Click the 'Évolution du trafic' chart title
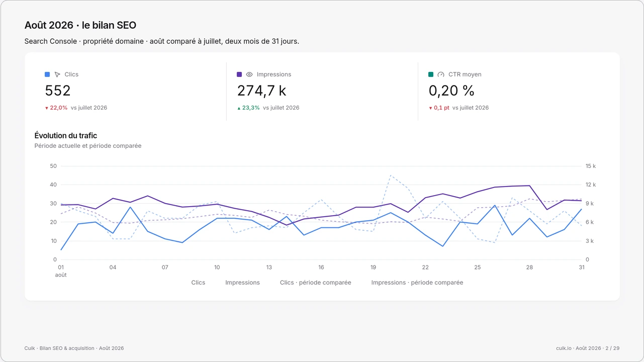 click(x=66, y=136)
